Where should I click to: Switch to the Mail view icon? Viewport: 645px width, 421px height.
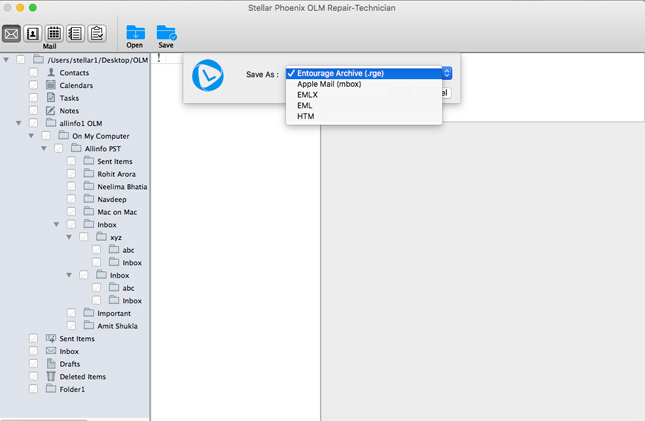(12, 34)
